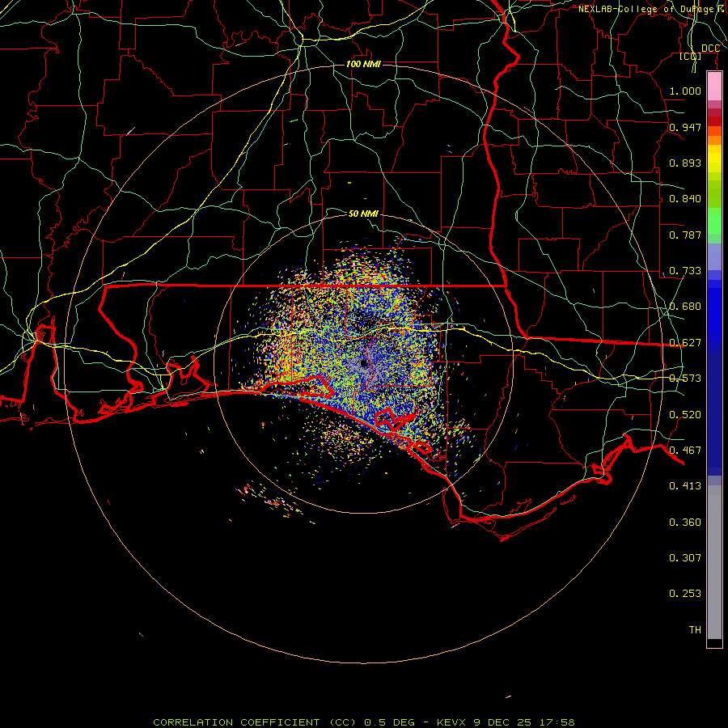The width and height of the screenshot is (728, 728).
Task: Click the 0.467 scale value
Action: (685, 451)
